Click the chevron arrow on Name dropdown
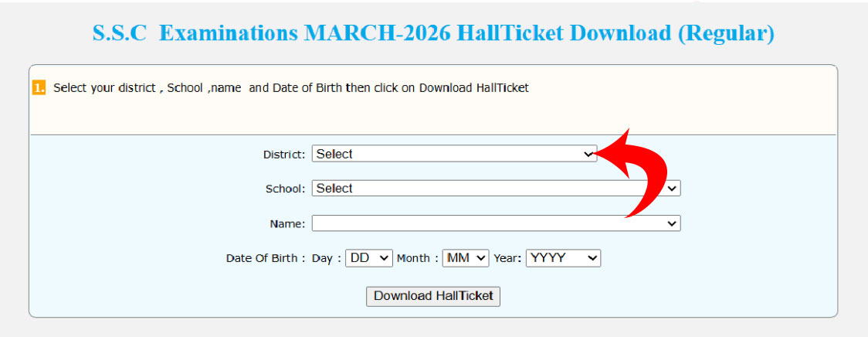 (x=672, y=223)
